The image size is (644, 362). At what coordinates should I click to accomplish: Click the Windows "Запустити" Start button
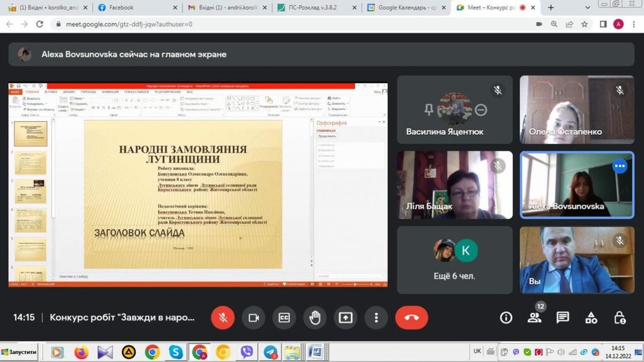[20, 351]
